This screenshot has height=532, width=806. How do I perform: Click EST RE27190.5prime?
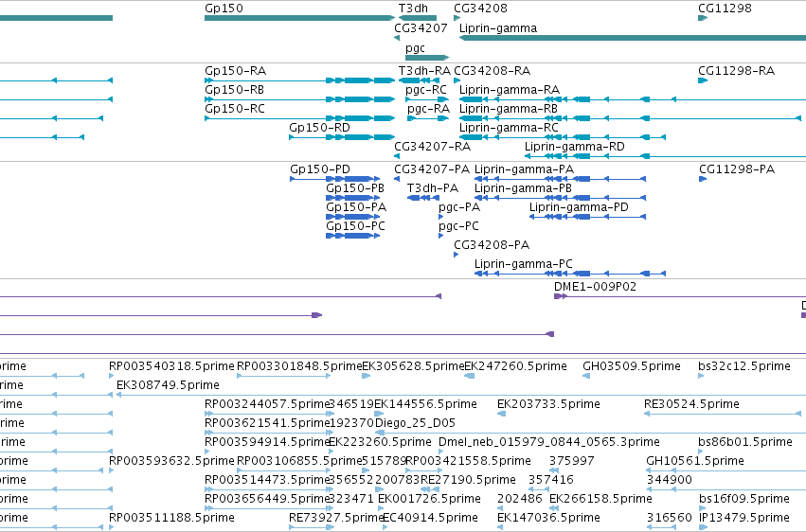468,481
